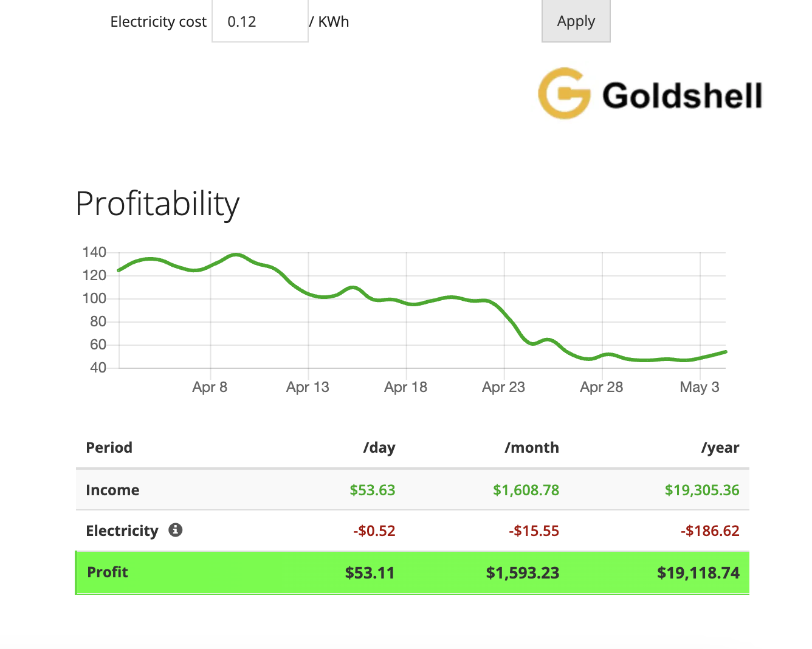
Task: Click the Apply button
Action: coord(575,21)
